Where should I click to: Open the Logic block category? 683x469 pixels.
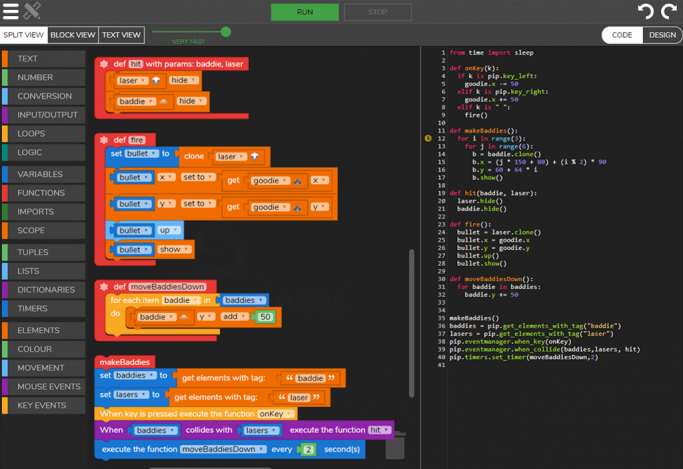point(44,152)
